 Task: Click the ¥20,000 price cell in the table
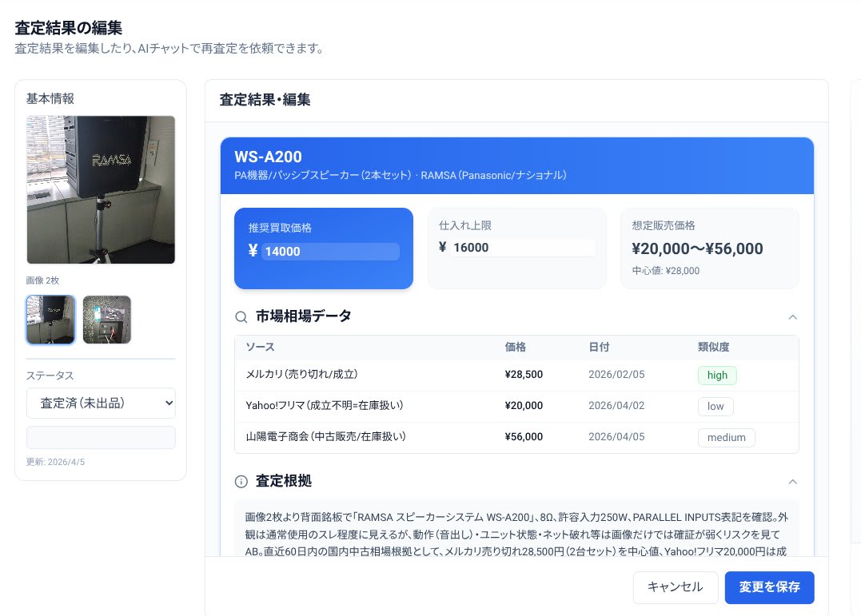coord(524,406)
